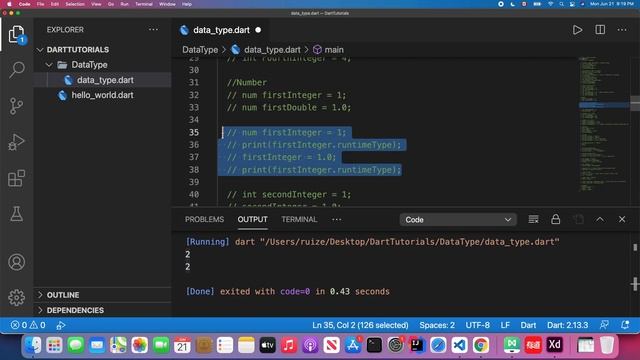Open the Terminal menu in menu bar
The image size is (640, 360).
click(x=144, y=4)
